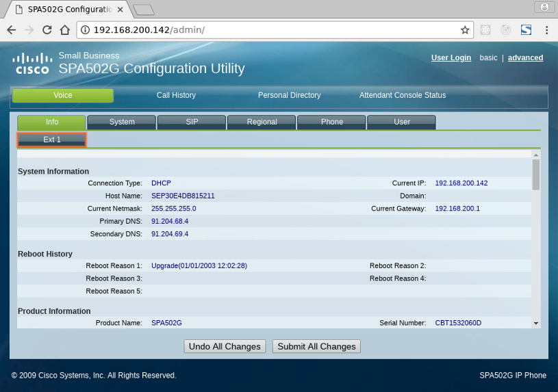Click the browser forward arrow
Viewport: 558px width, 392px height.
29,30
